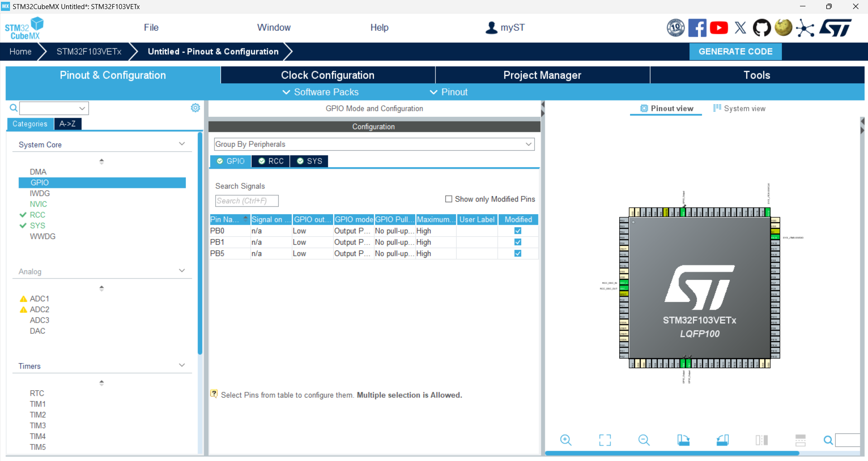Open the X (Twitter) icon link
The image size is (868, 461).
[740, 28]
